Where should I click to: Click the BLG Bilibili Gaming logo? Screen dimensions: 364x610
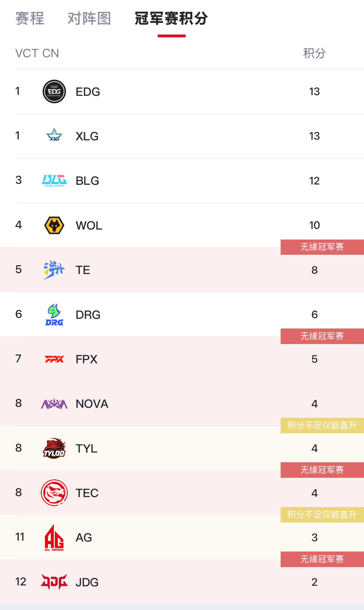tap(54, 181)
